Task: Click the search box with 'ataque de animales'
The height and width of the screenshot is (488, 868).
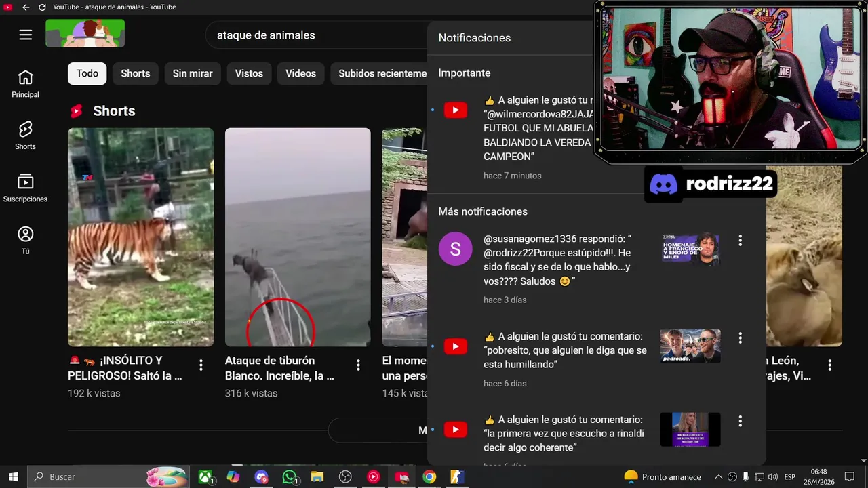Action: (316, 35)
